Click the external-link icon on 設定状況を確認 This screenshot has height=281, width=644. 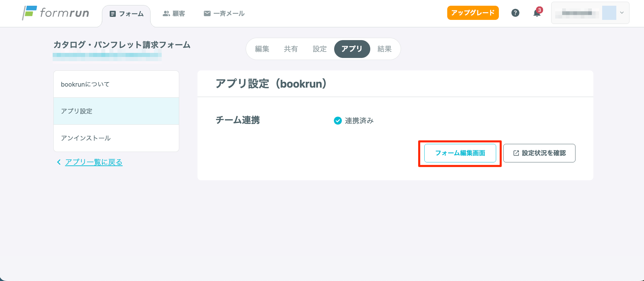coord(516,153)
